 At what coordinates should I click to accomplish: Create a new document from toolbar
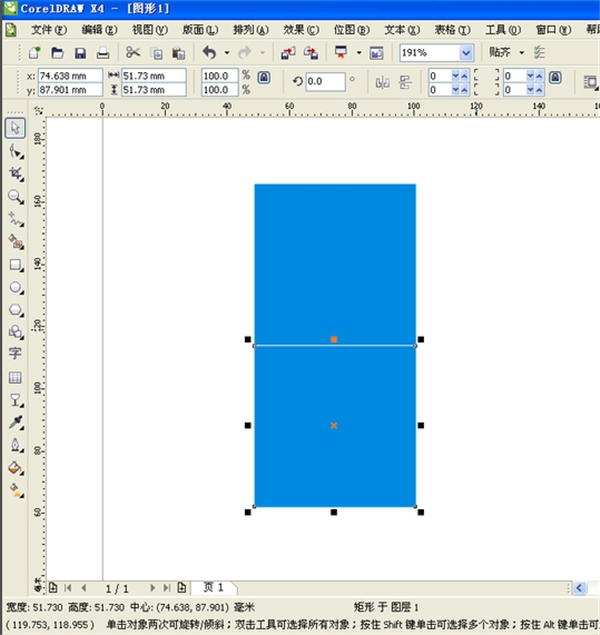pyautogui.click(x=35, y=53)
